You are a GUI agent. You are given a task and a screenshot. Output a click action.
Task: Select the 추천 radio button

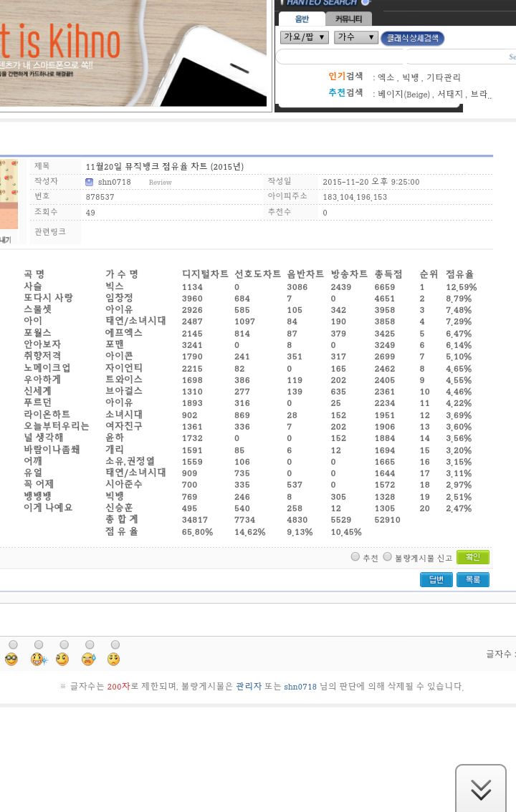point(355,556)
